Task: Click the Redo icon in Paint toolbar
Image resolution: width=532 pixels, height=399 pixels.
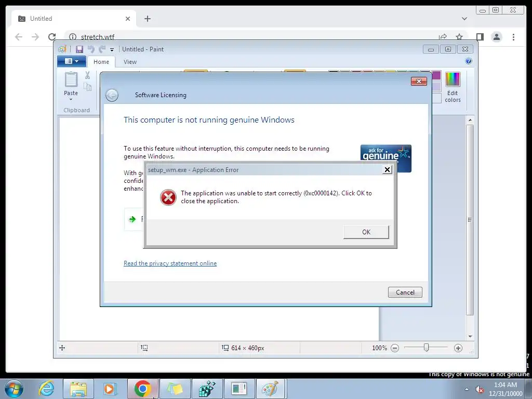Action: point(102,49)
